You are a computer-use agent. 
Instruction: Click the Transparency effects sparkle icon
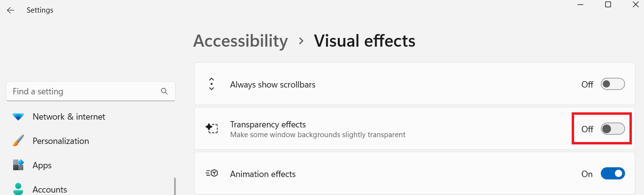(212, 128)
